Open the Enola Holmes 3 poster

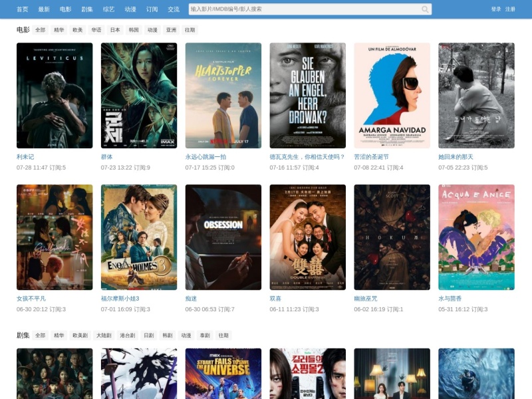tap(139, 237)
